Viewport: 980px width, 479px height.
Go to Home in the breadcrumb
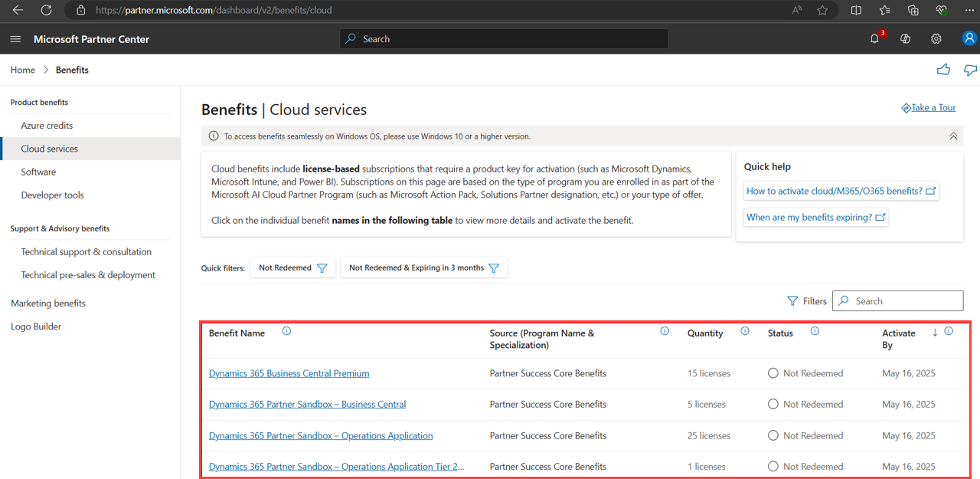[x=23, y=70]
